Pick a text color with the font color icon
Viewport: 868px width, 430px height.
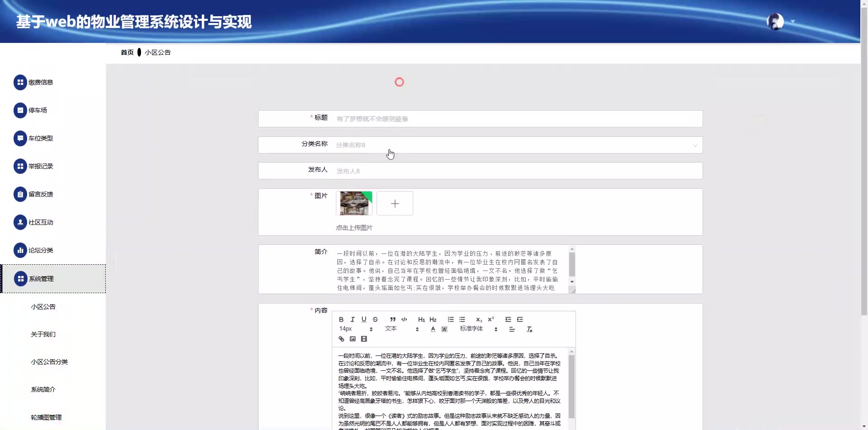click(x=433, y=329)
